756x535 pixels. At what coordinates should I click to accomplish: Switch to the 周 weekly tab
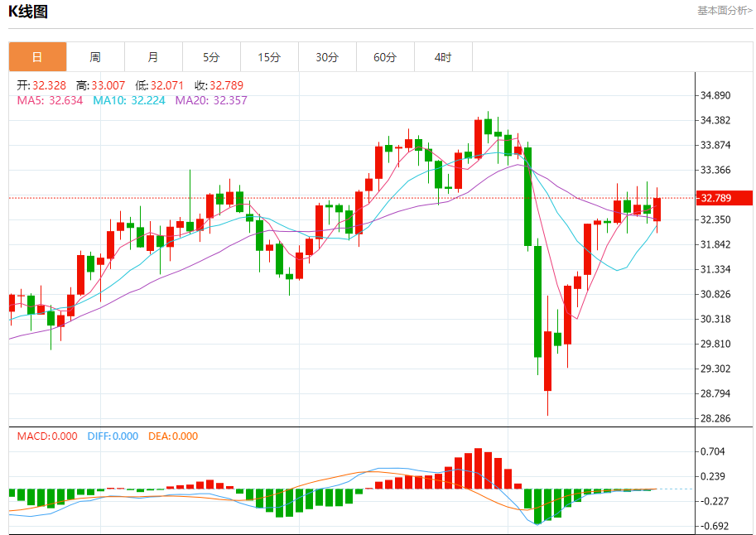pyautogui.click(x=95, y=57)
